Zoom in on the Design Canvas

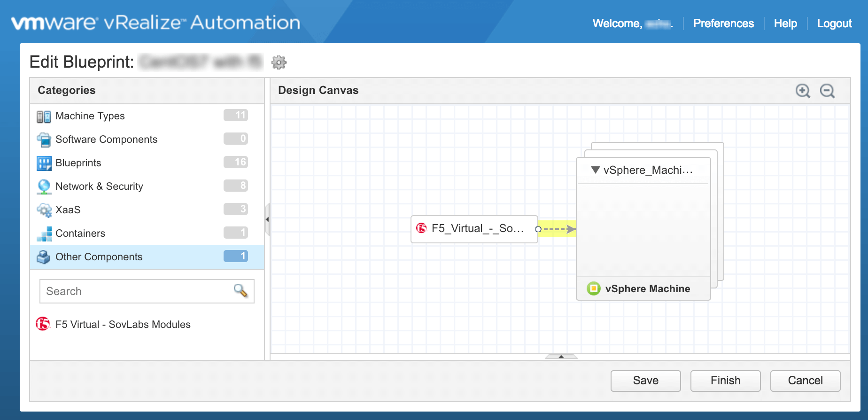pos(803,91)
